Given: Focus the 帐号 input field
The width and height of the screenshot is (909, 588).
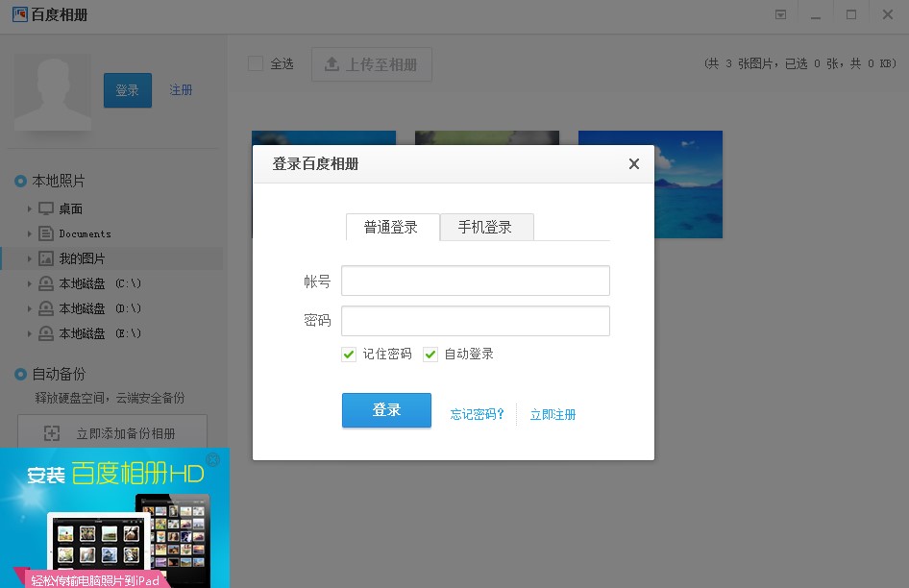Looking at the screenshot, I should pos(476,281).
